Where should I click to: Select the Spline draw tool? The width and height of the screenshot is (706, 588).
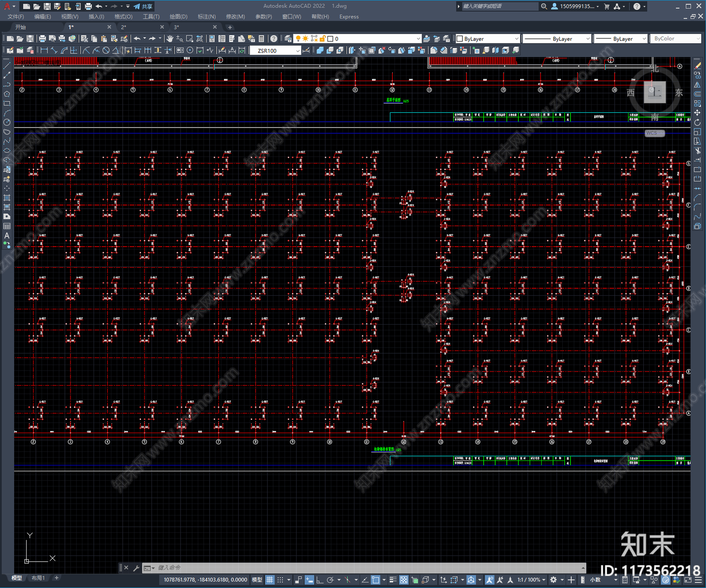coord(7,141)
